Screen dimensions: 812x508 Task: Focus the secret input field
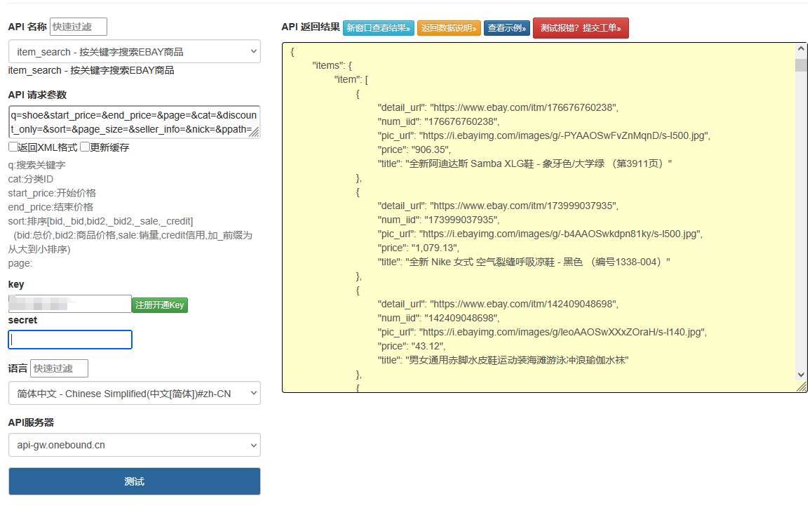pos(70,340)
